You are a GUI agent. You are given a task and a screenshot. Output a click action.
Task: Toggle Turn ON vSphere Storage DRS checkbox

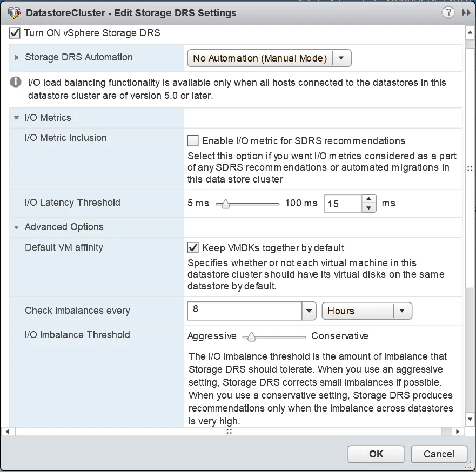[15, 33]
